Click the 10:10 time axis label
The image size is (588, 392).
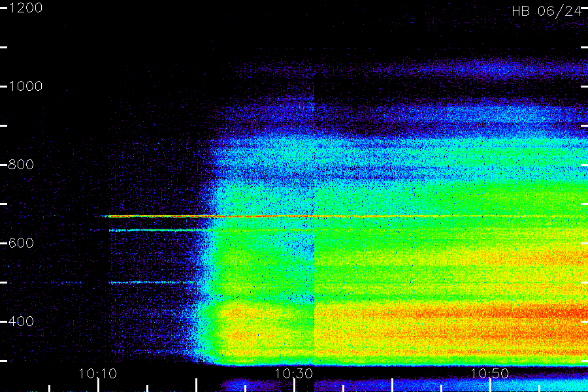[98, 373]
